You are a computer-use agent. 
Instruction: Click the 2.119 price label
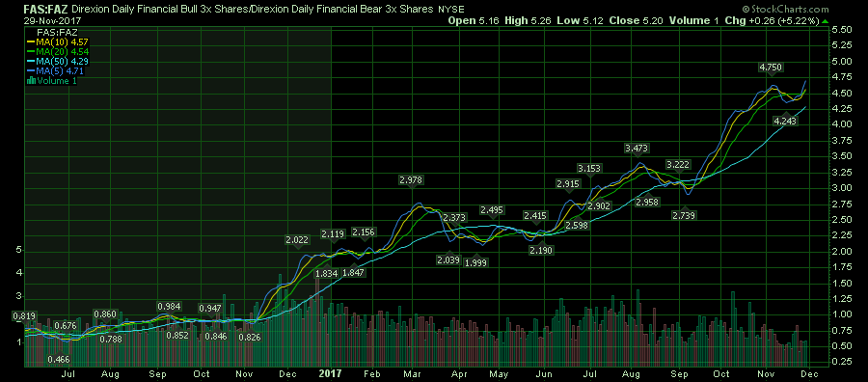(333, 233)
